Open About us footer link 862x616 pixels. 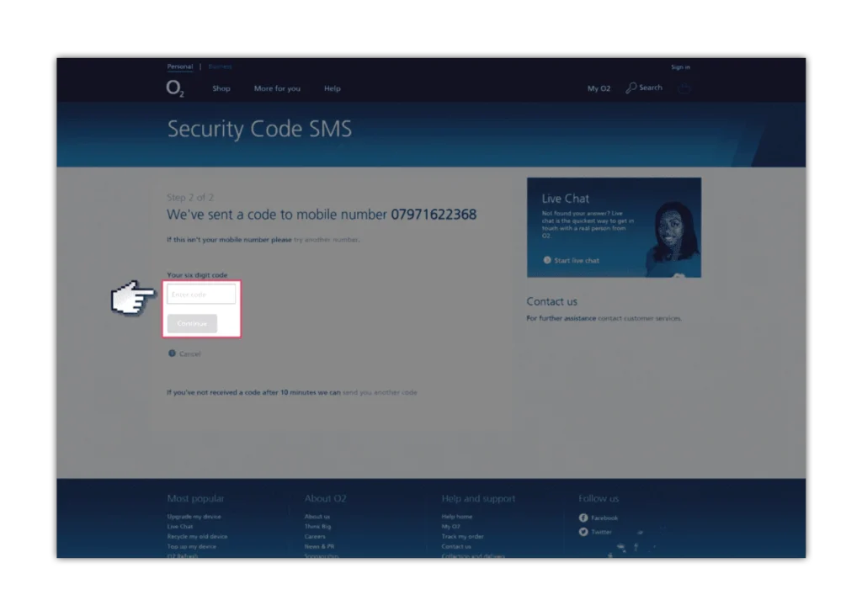click(317, 517)
